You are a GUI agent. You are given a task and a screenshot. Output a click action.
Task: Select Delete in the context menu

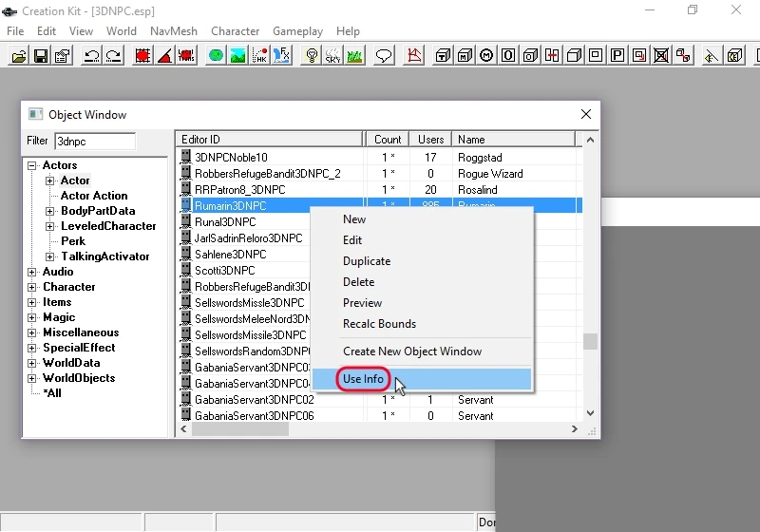pos(422,282)
